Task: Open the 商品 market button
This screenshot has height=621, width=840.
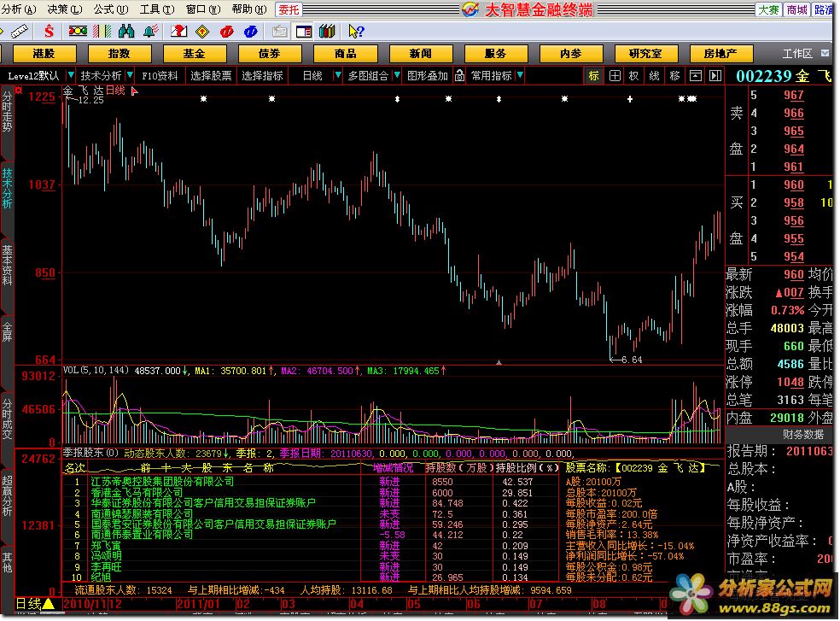Action: 346,53
